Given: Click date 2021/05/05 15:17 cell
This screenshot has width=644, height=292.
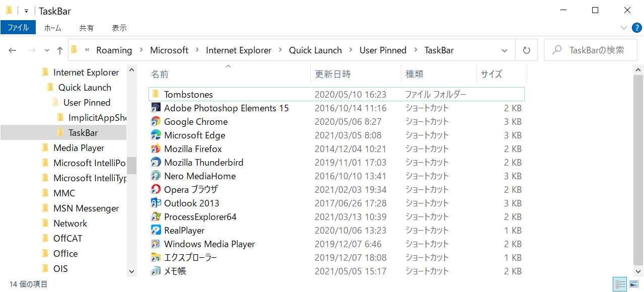Looking at the screenshot, I should click(x=350, y=271).
